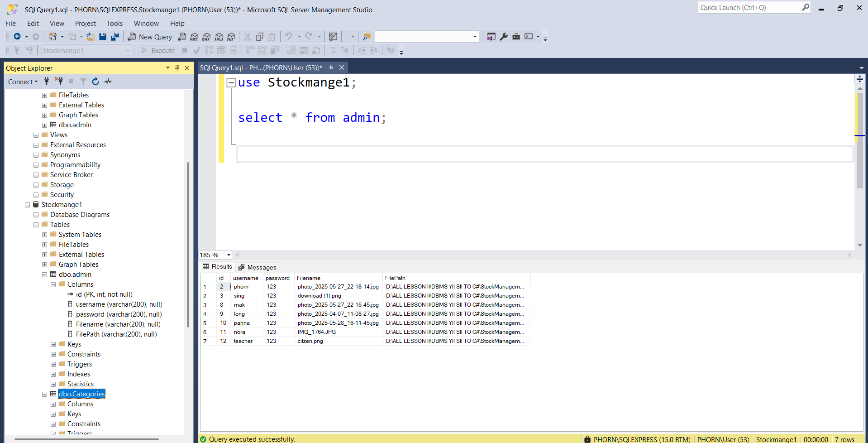Click the Navigate Backward arrow icon
This screenshot has width=868, height=443.
[x=17, y=37]
